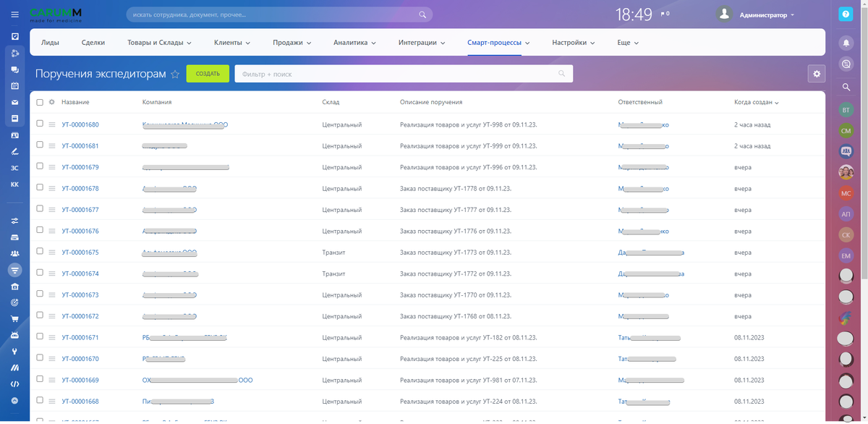This screenshot has height=424, width=868.
Task: Open the Chat icon in left sidebar
Action: point(14,69)
